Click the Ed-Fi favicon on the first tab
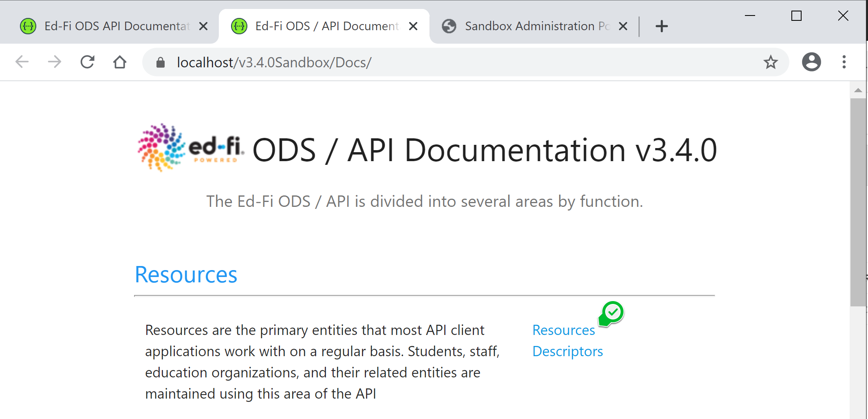This screenshot has height=419, width=868. coord(28,26)
